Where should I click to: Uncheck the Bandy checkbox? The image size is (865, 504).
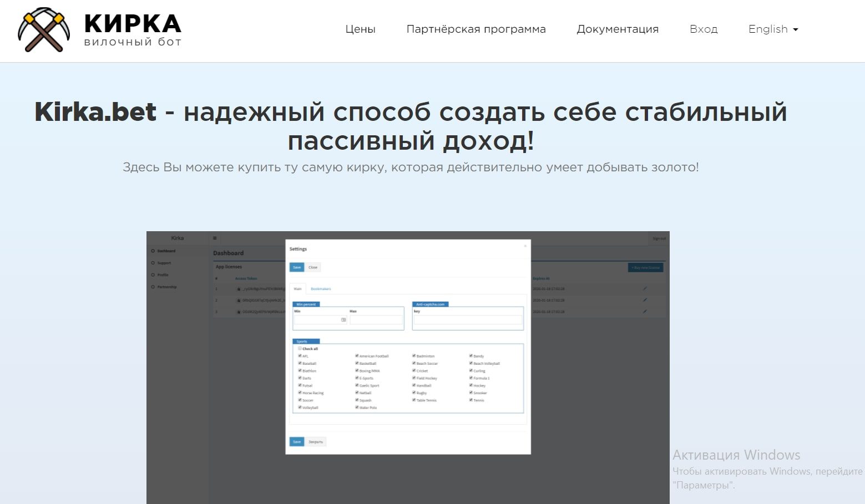point(471,356)
